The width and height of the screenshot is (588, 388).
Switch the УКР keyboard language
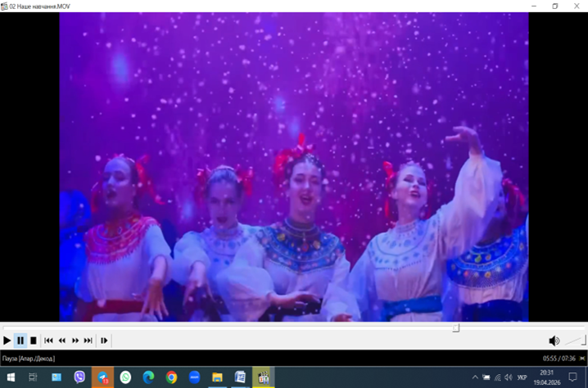[x=522, y=377]
